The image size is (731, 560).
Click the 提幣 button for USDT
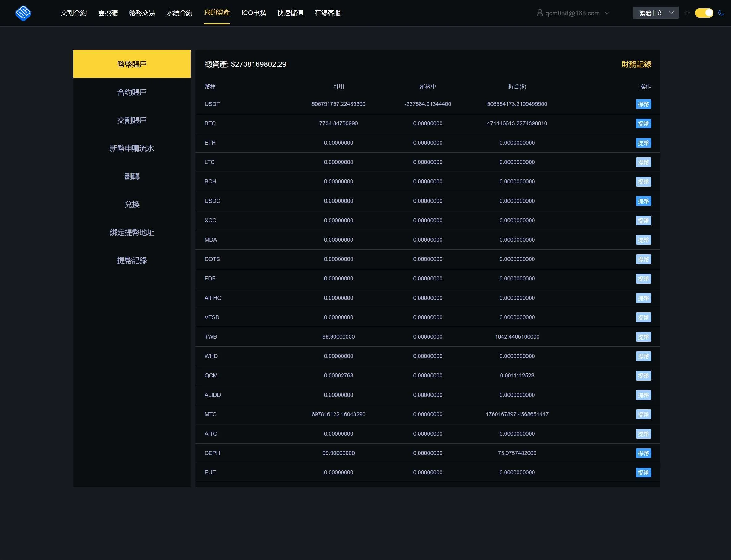(643, 104)
